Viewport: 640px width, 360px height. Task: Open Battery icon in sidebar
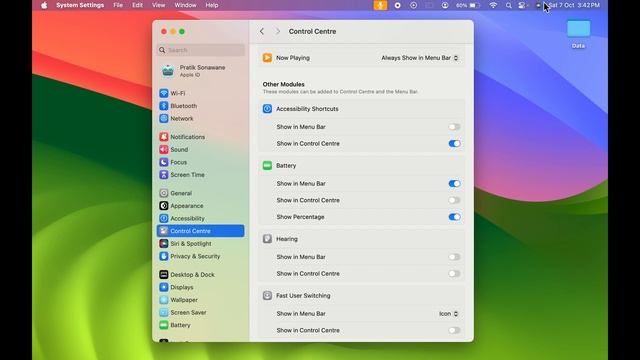(x=164, y=325)
